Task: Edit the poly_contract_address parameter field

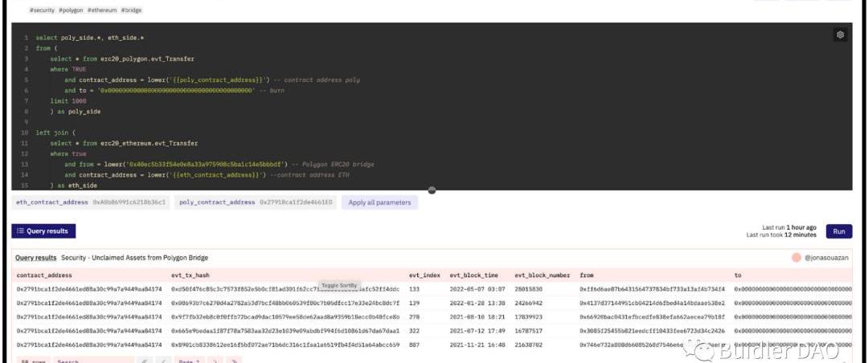Action: pyautogui.click(x=295, y=202)
